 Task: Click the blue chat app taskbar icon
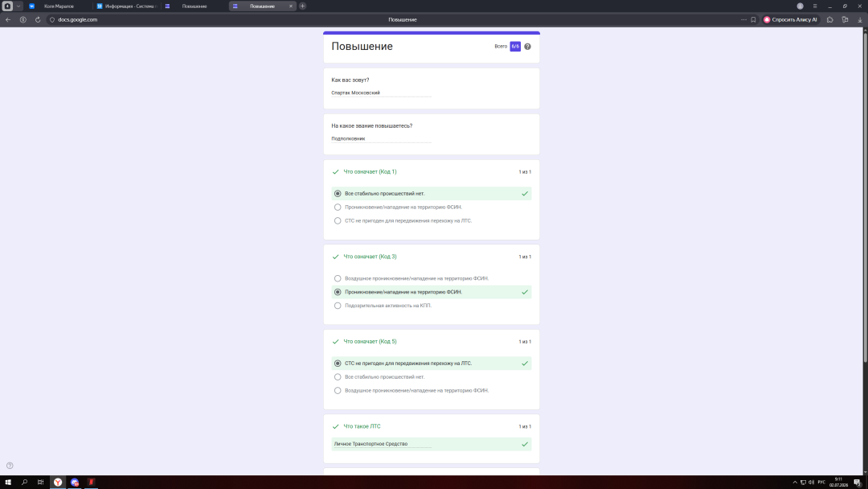[75, 483]
